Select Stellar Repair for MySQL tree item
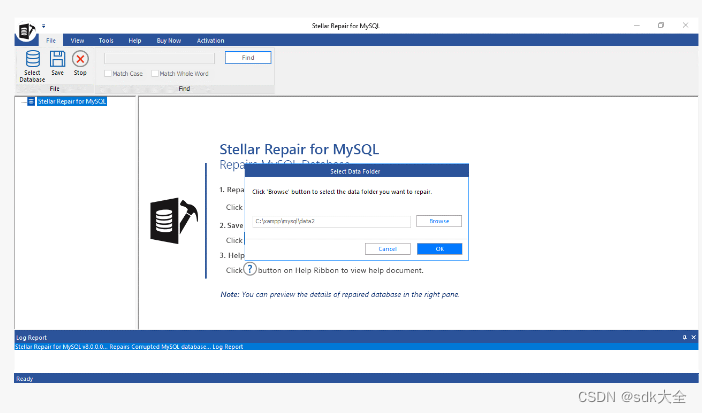 (72, 102)
